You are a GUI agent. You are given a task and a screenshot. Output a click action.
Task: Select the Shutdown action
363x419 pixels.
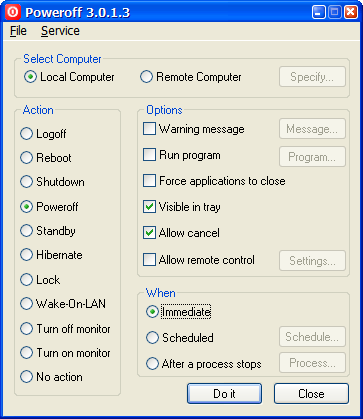pyautogui.click(x=52, y=182)
